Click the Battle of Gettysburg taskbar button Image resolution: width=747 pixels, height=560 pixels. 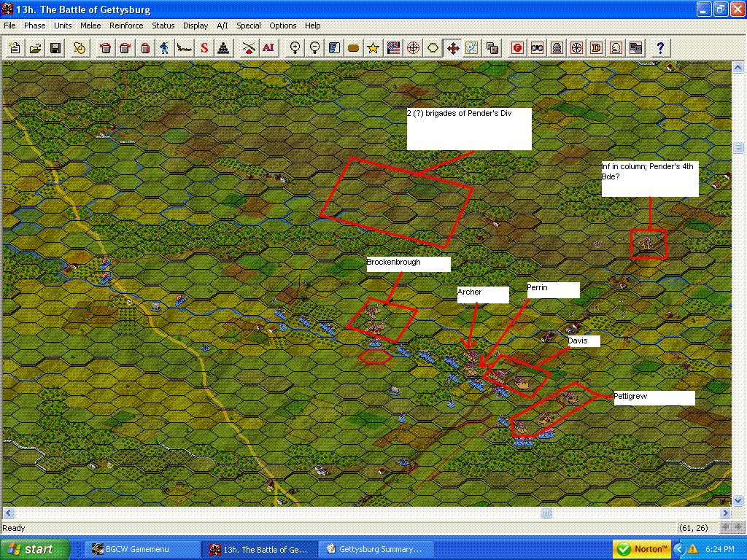point(259,549)
